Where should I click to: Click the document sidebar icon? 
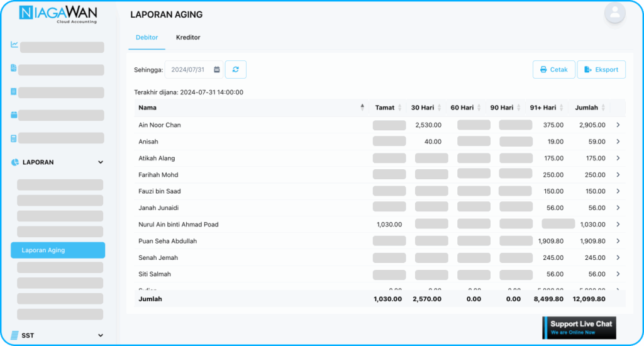(x=14, y=68)
